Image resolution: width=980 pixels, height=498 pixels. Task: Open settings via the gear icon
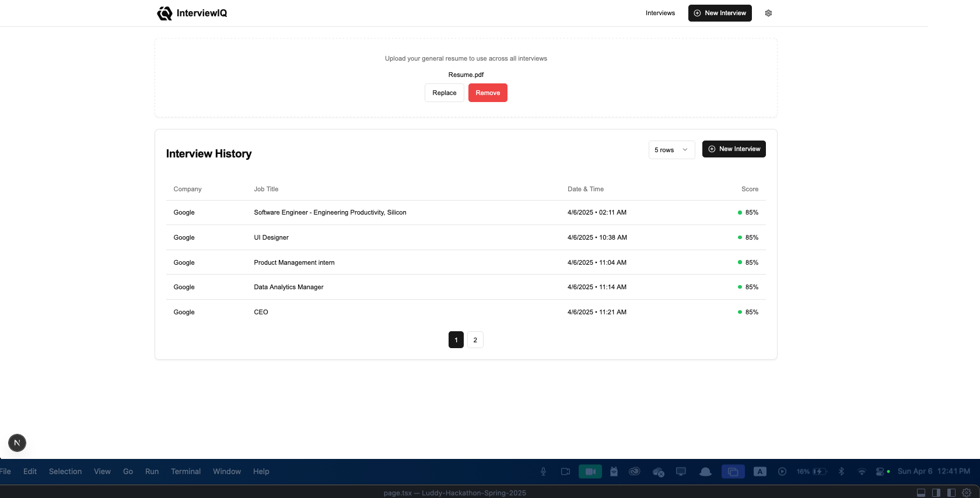tap(768, 13)
